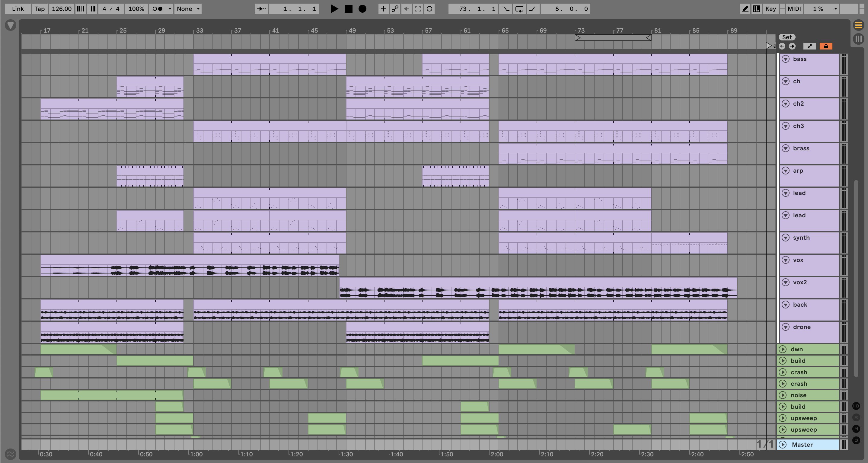Open the CPU load 1 % dropdown

[822, 9]
